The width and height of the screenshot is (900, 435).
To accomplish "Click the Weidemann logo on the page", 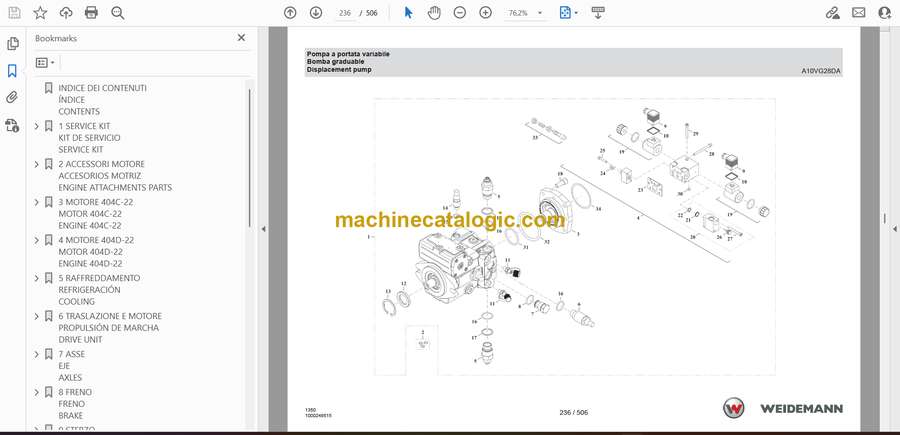I will pyautogui.click(x=783, y=408).
